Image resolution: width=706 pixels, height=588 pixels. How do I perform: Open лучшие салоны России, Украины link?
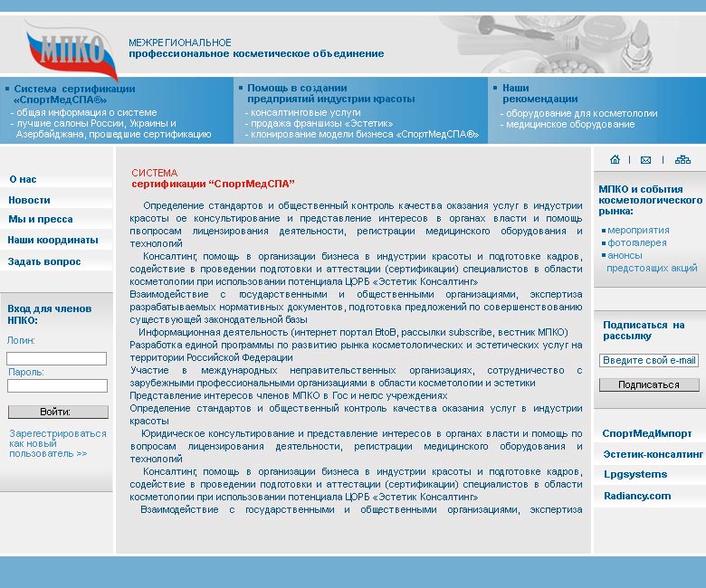click(x=110, y=128)
